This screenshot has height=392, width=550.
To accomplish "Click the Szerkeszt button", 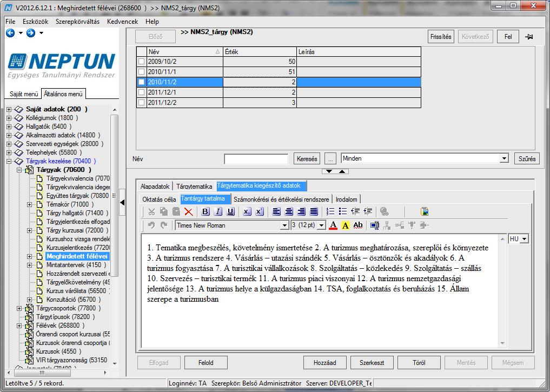I will tap(372, 363).
